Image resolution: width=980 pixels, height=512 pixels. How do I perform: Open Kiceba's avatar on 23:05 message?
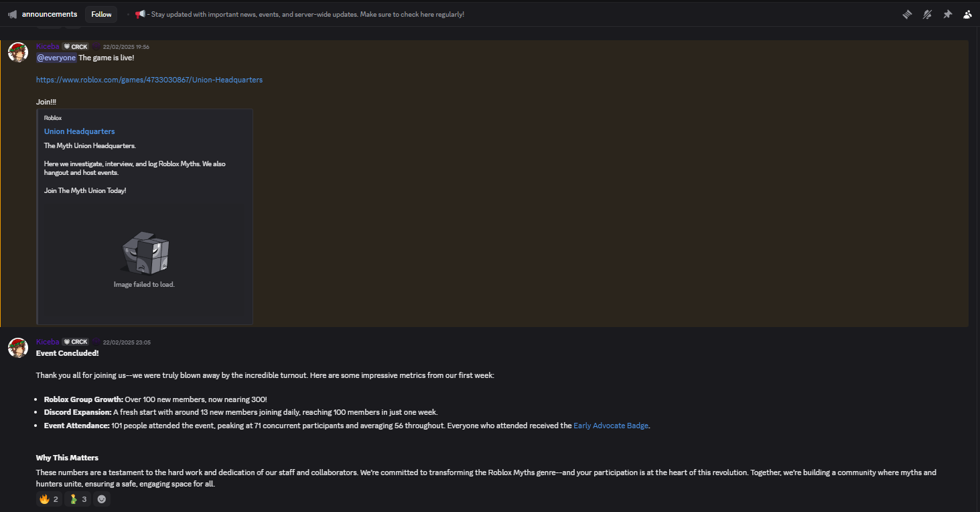[17, 347]
